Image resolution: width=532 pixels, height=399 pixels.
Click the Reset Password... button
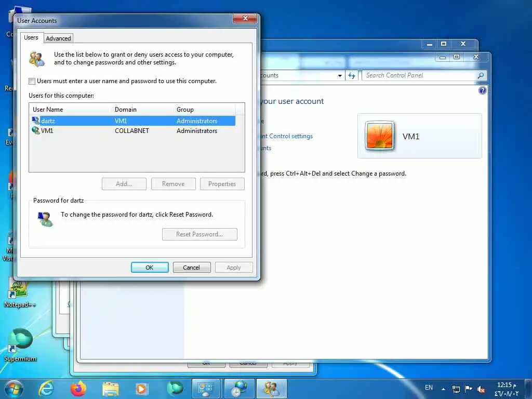(199, 234)
